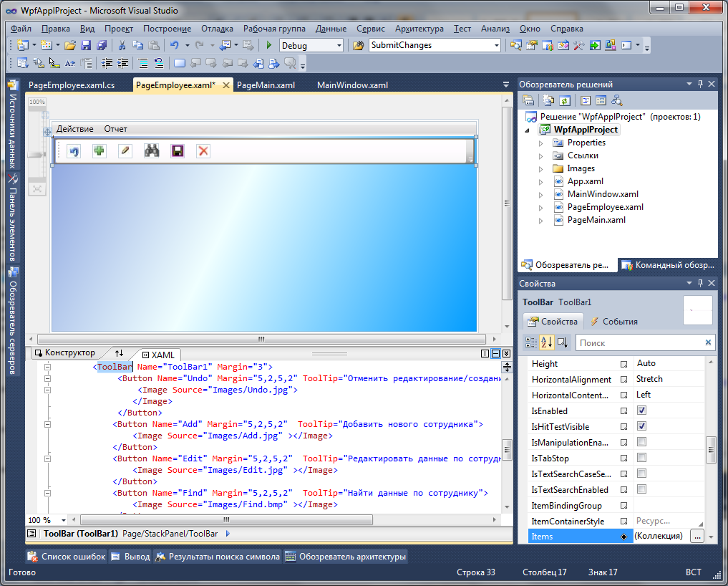Image resolution: width=728 pixels, height=586 pixels.
Task: Click the Find in Files icon beside Debug dropdown
Action: pos(359,45)
